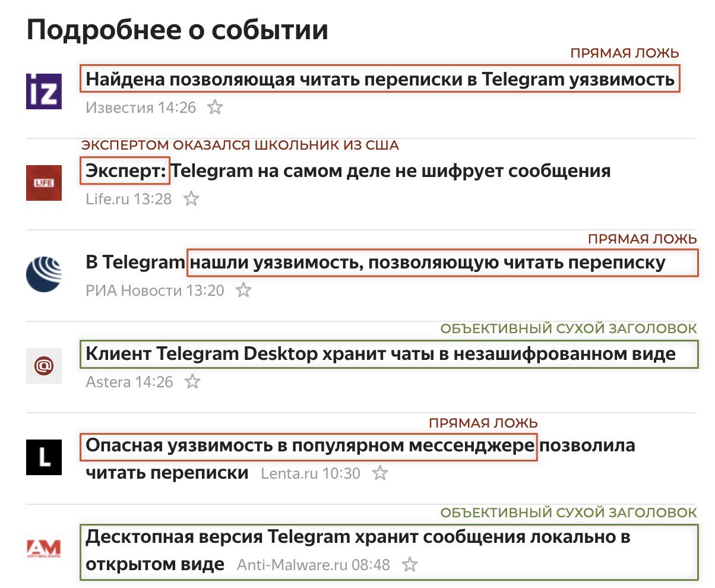Click source label 'Astera 14:26'
The image size is (715, 588).
coord(129,382)
